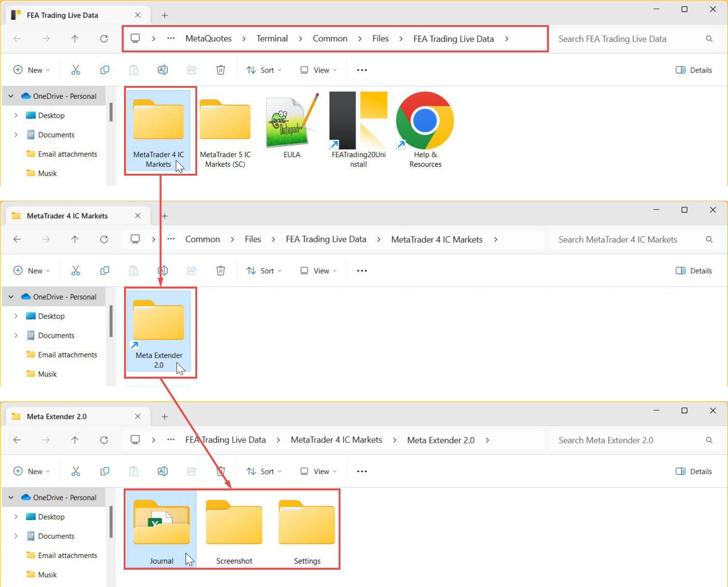Viewport: 728px width, 587px height.
Task: Toggle Details pane in FEA Trading Live Data window
Action: tap(694, 70)
